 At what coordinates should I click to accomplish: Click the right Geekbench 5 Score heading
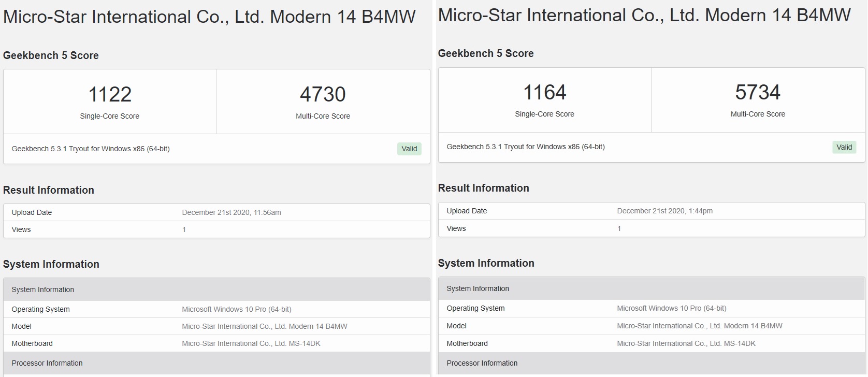486,53
